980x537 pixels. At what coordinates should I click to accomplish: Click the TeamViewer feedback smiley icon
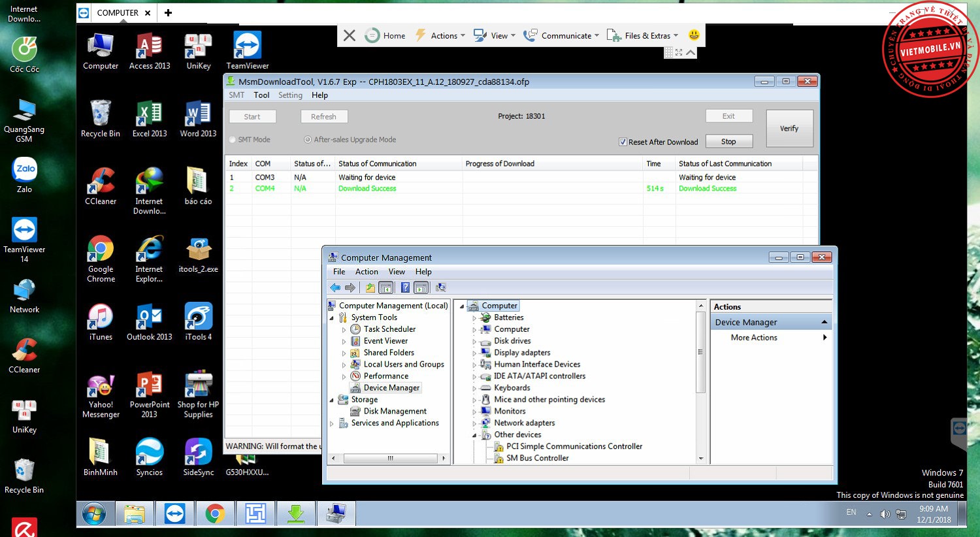click(694, 35)
